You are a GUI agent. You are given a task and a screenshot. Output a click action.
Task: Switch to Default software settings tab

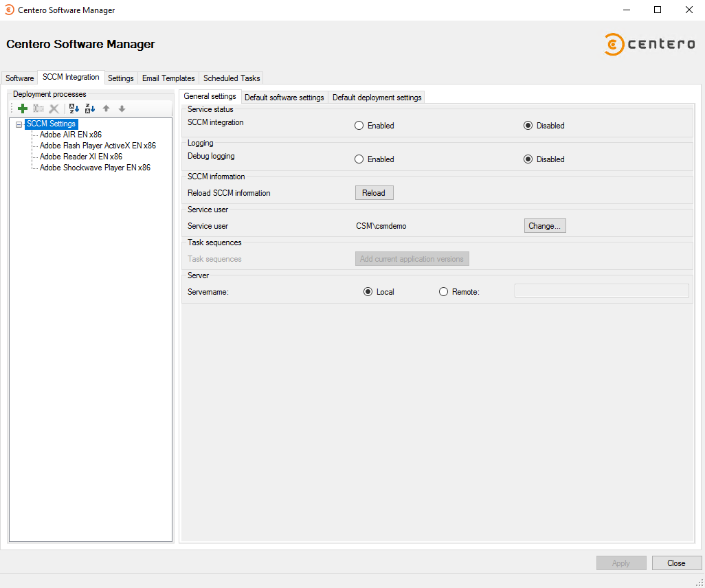point(284,98)
